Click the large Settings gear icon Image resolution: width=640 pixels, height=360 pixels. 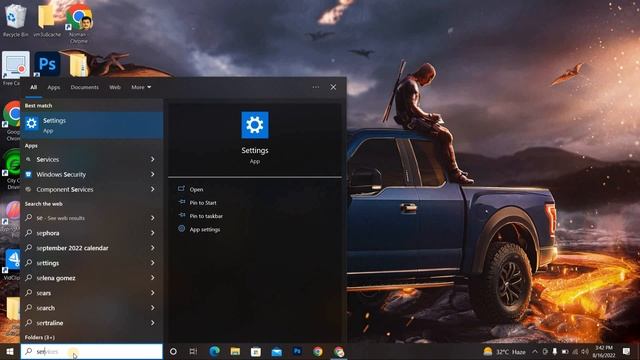[255, 125]
